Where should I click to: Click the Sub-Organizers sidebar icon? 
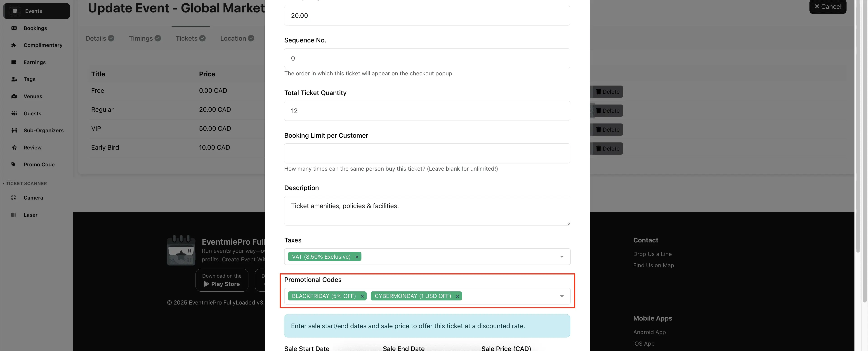click(14, 130)
